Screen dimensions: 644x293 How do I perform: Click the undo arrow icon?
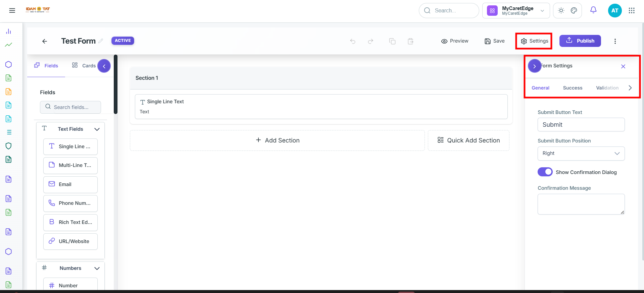coord(353,41)
